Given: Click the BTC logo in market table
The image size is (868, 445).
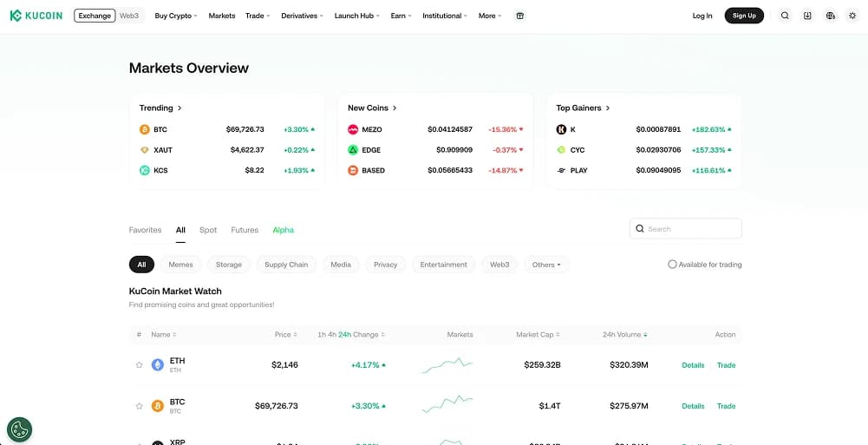Looking at the screenshot, I should click(158, 406).
